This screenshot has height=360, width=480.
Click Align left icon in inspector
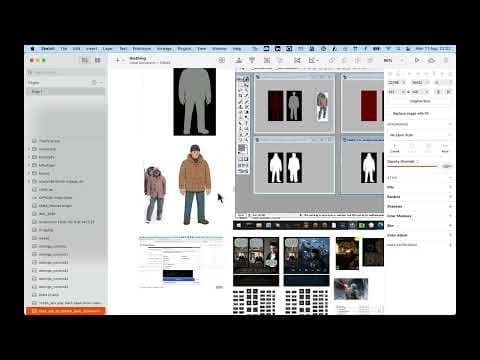click(410, 73)
